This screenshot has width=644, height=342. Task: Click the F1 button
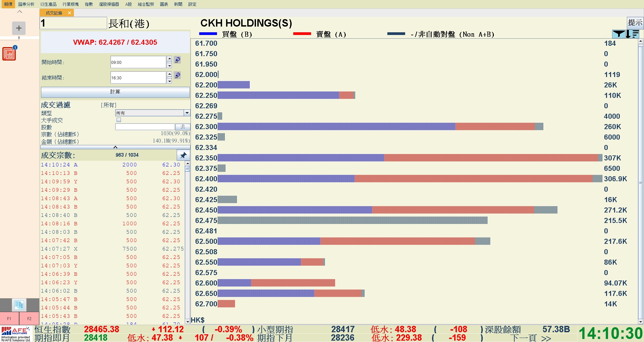(9, 318)
